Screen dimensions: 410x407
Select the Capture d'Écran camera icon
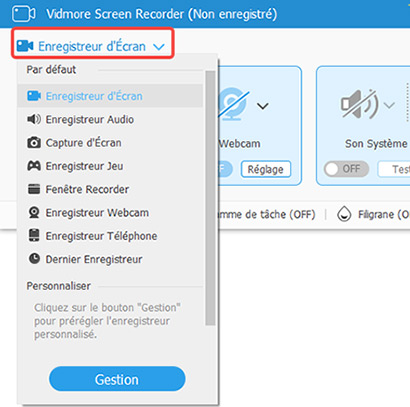coord(34,143)
